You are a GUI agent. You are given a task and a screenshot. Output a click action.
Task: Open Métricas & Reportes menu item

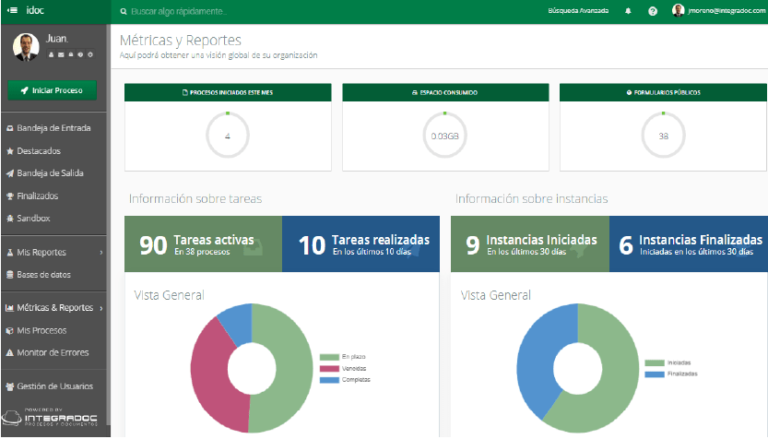pyautogui.click(x=53, y=308)
